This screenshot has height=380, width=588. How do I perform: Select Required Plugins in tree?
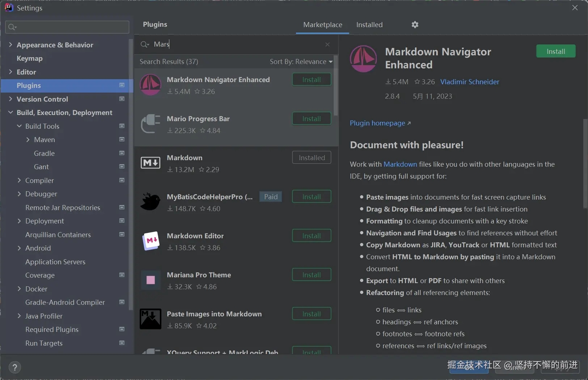[52, 329]
